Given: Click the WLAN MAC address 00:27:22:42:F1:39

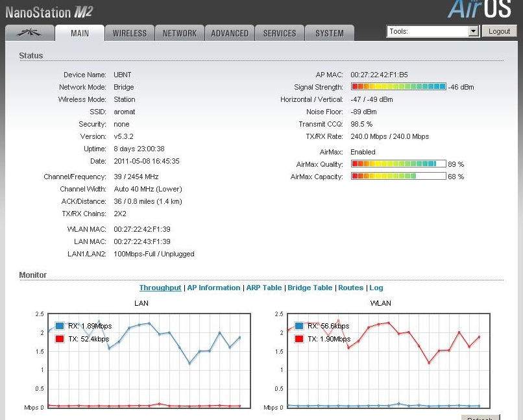Looking at the screenshot, I should pyautogui.click(x=142, y=229).
